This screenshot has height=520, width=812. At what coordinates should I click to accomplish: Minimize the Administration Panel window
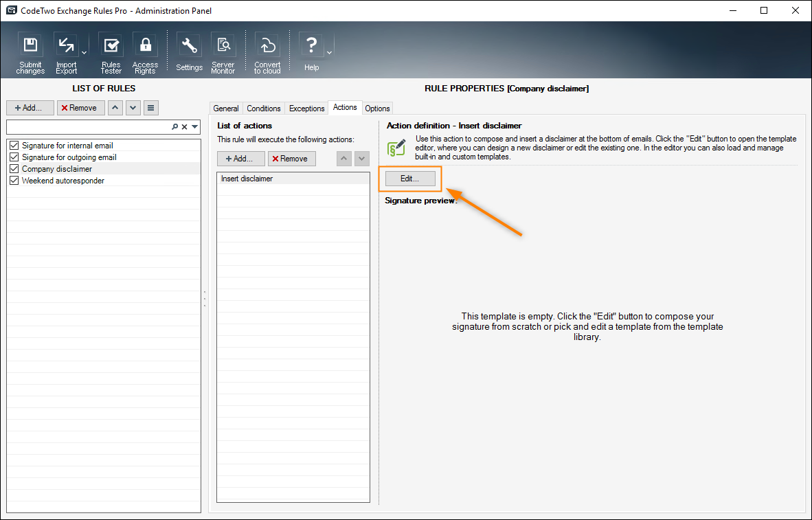click(732, 10)
